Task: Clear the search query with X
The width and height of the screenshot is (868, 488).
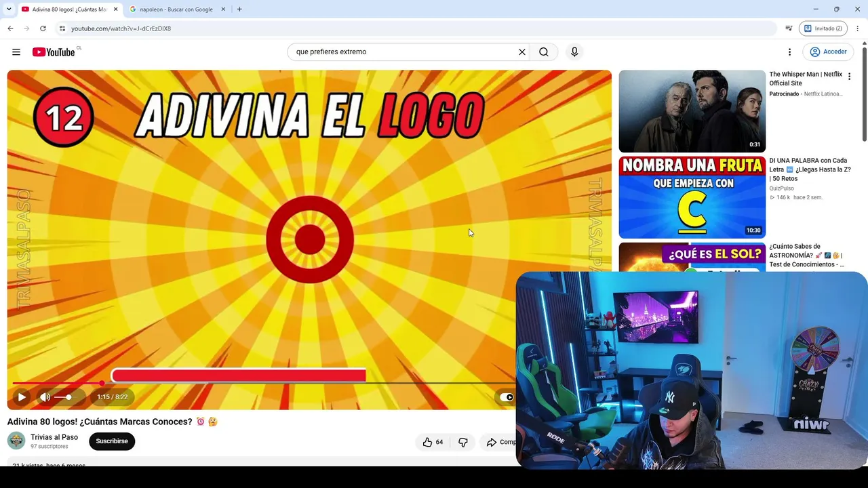Action: click(x=522, y=52)
